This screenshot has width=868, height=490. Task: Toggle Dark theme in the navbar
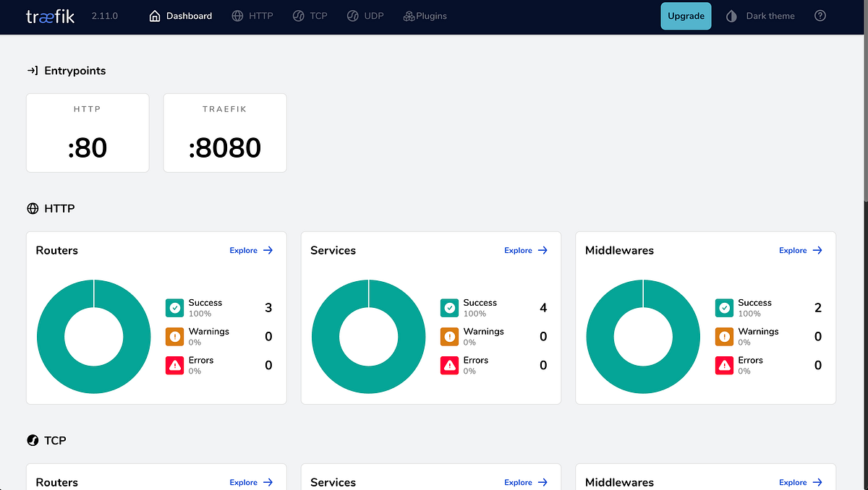[x=760, y=15]
